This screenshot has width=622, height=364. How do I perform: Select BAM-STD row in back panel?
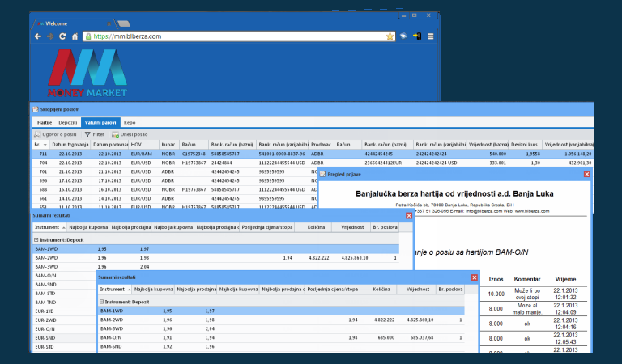coord(65,294)
